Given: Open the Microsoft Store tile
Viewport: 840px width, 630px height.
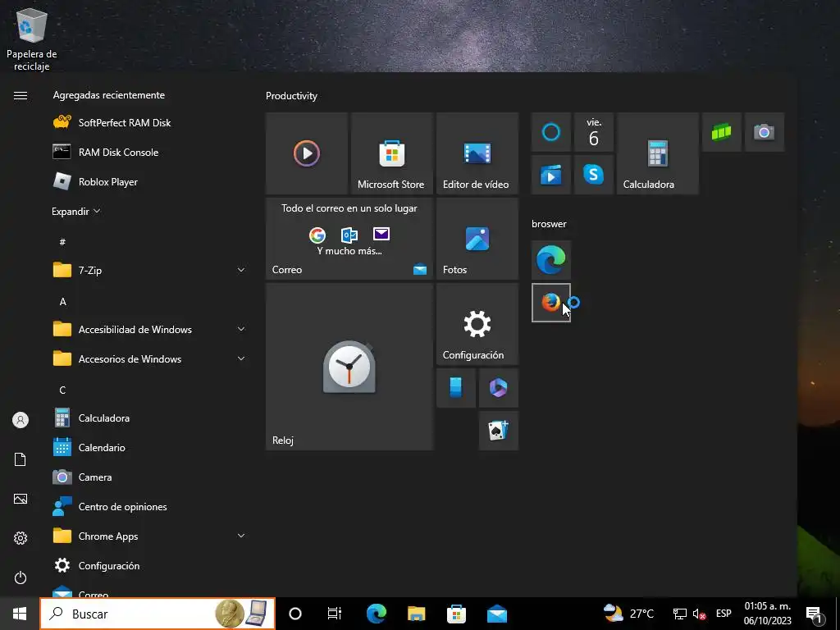Looking at the screenshot, I should (391, 153).
